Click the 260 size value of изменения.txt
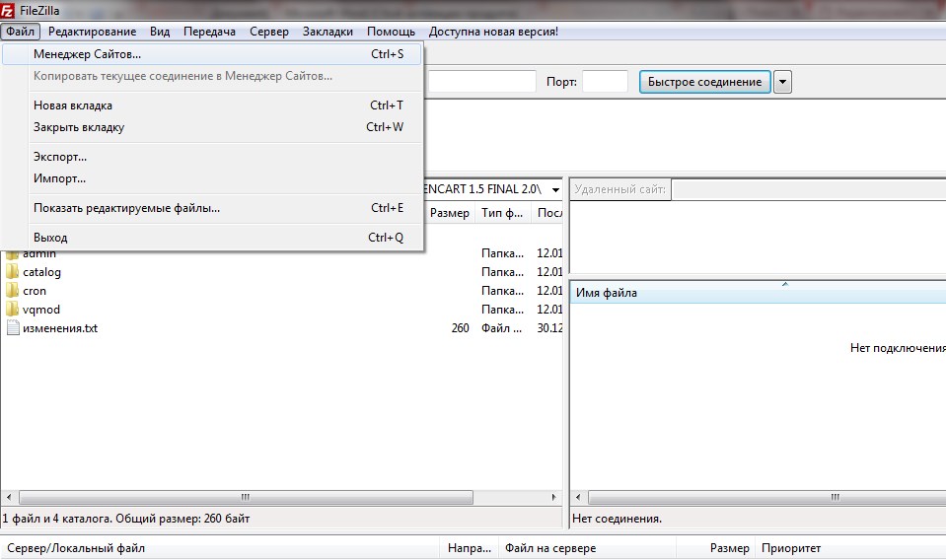946x560 pixels. pos(461,328)
